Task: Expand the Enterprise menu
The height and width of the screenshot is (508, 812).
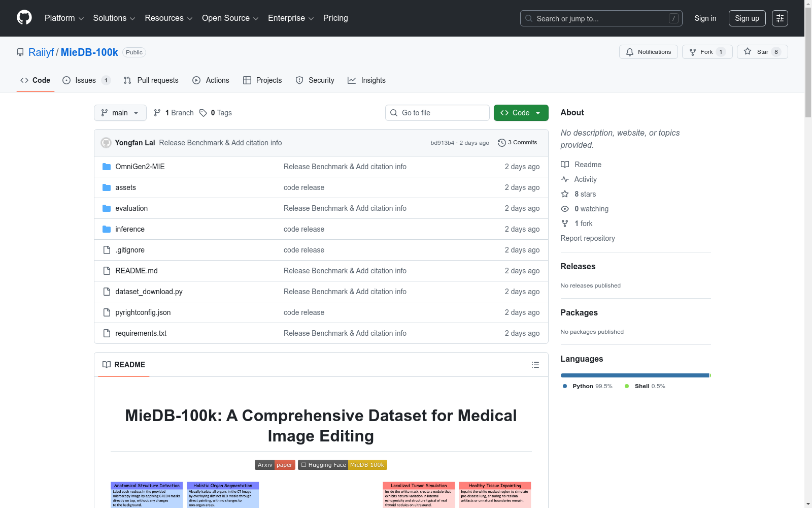Action: (291, 18)
